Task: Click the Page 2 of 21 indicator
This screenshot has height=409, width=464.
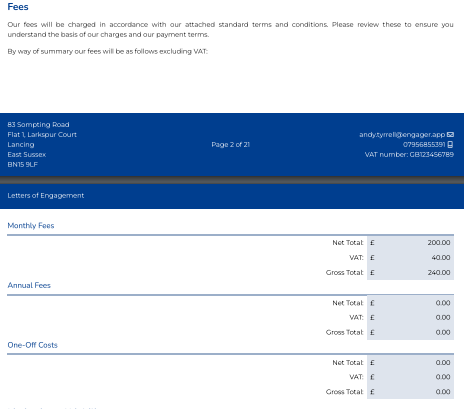Action: tap(231, 145)
